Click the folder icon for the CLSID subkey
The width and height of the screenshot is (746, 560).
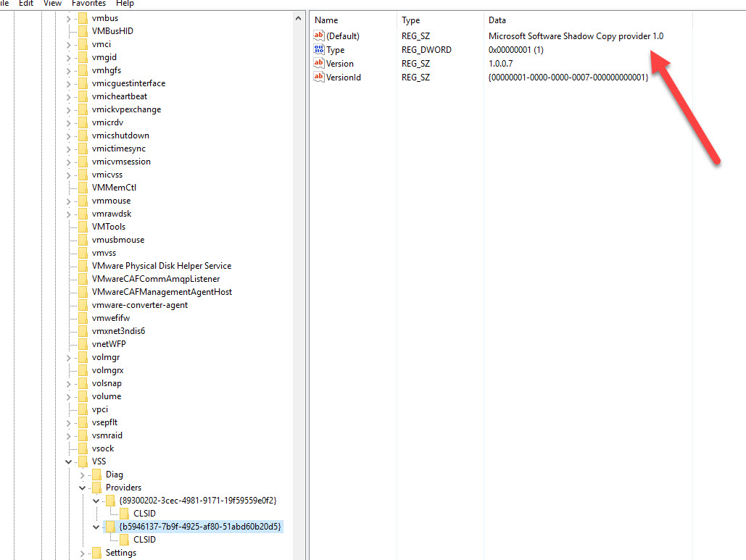coord(123,539)
